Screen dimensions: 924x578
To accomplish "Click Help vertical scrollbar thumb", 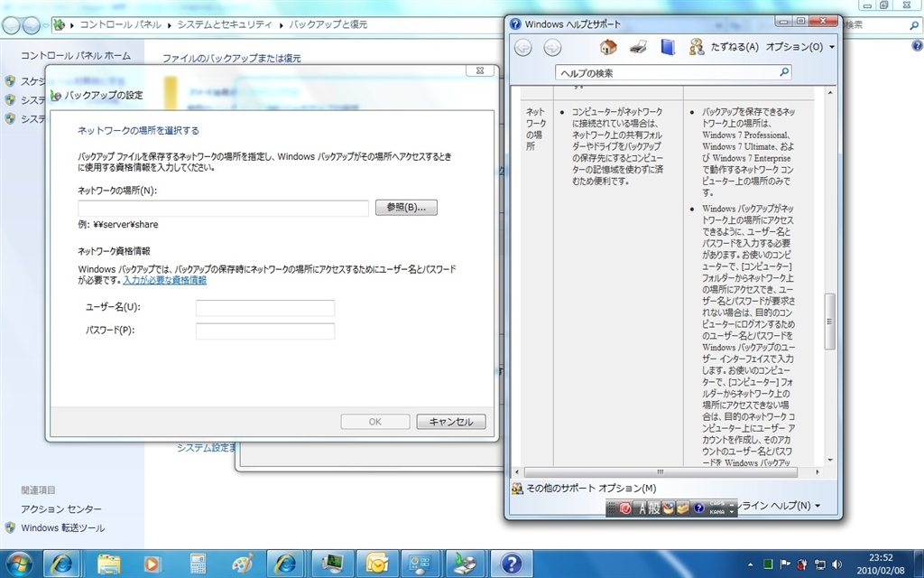I will (830, 322).
